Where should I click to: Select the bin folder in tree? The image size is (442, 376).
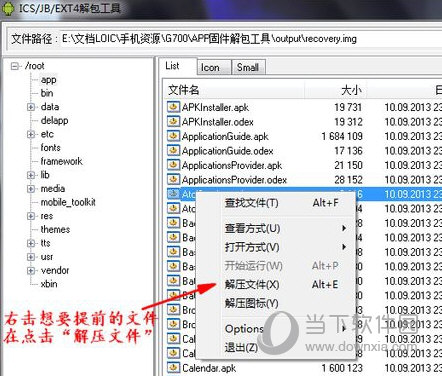[x=47, y=93]
